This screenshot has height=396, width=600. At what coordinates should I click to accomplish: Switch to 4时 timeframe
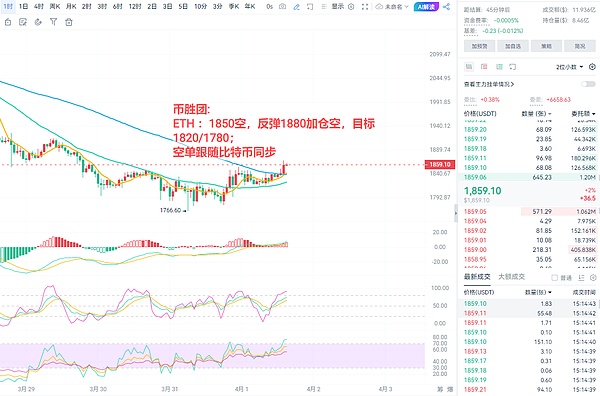[39, 7]
